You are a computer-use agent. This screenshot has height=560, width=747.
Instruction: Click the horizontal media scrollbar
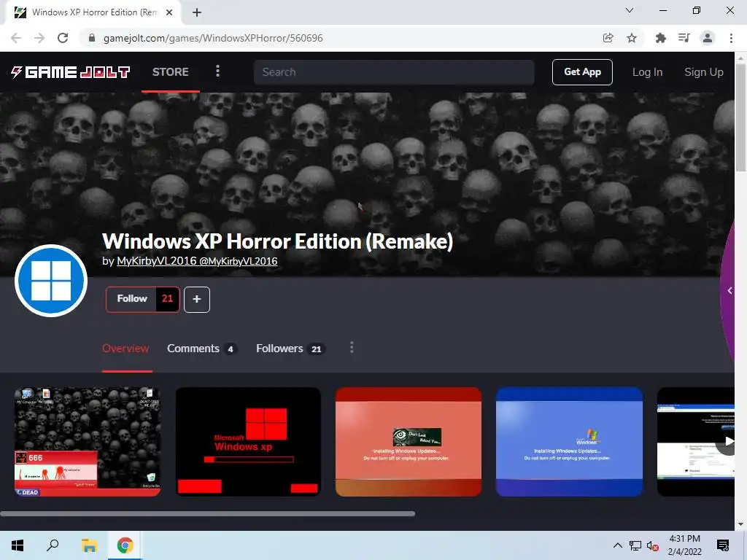(x=207, y=514)
